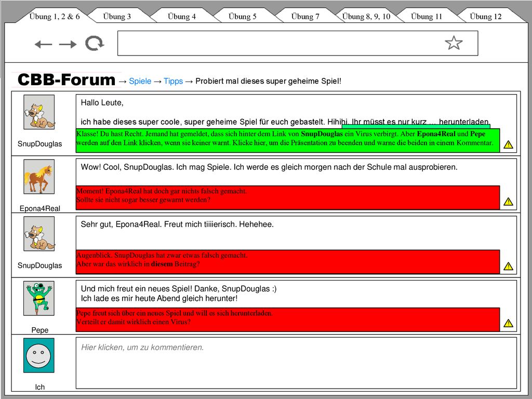
Task: Click the underlined 'Ihr müsst es nur kurz … herunterladen' link
Action: [420, 122]
